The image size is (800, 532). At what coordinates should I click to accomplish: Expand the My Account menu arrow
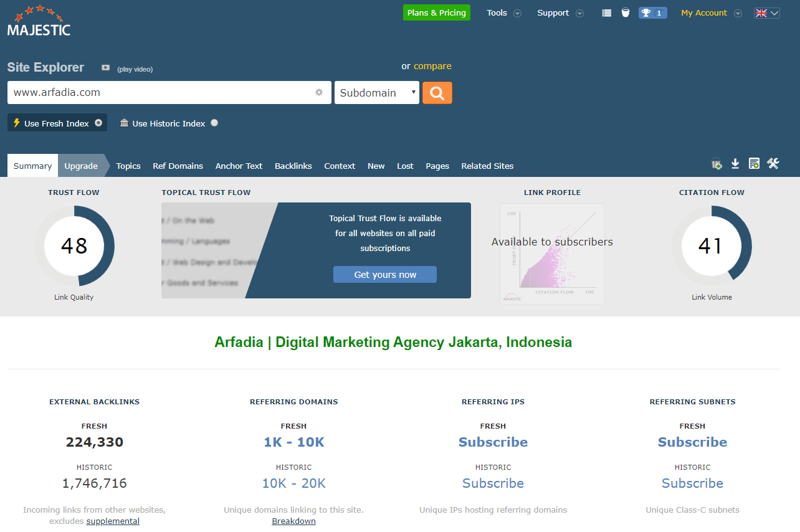point(738,13)
